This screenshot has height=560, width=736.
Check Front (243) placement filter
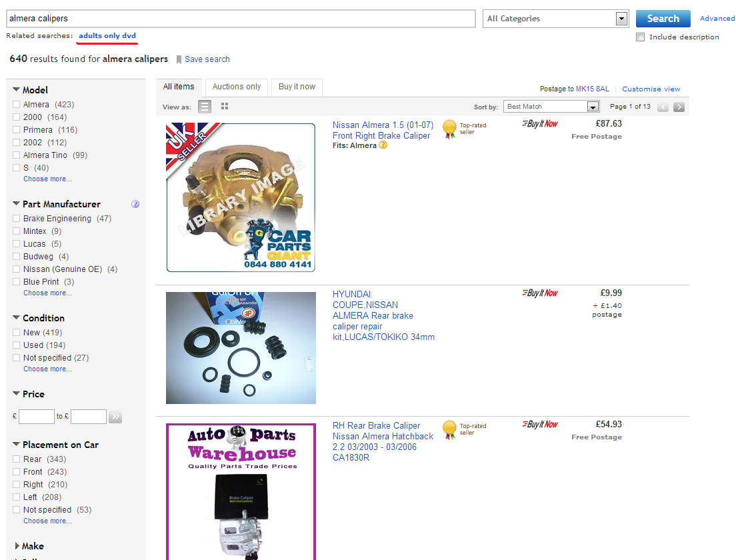[17, 472]
